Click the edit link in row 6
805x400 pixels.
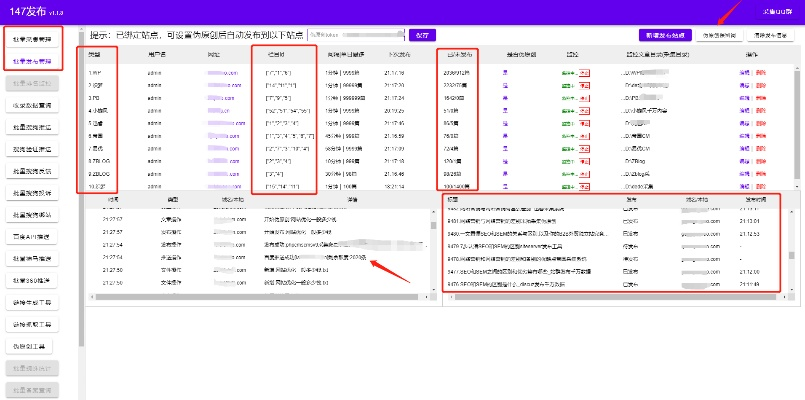(744, 136)
